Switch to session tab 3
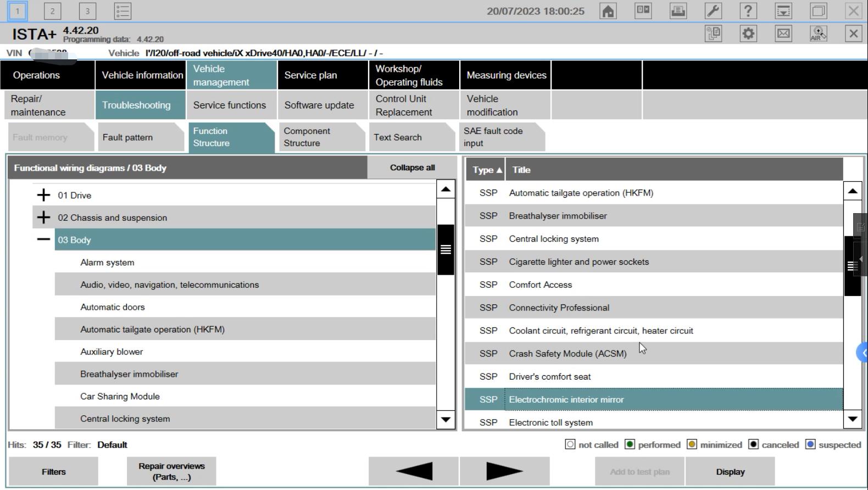 pos(87,11)
